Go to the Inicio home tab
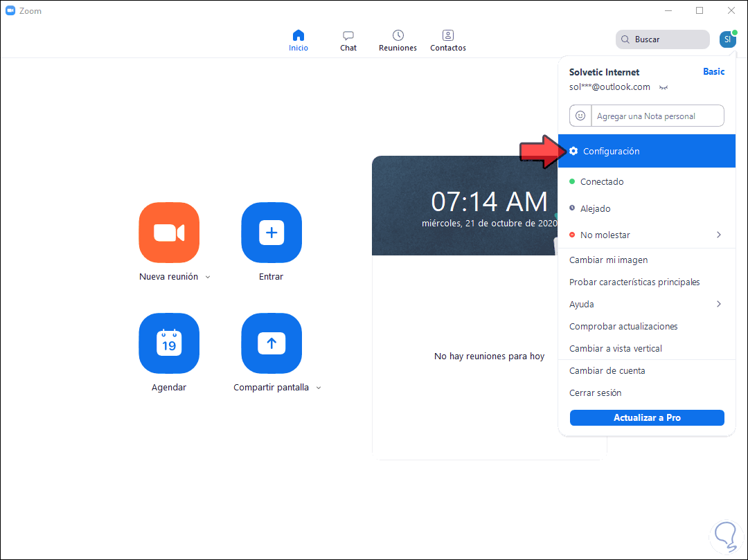 [x=298, y=41]
